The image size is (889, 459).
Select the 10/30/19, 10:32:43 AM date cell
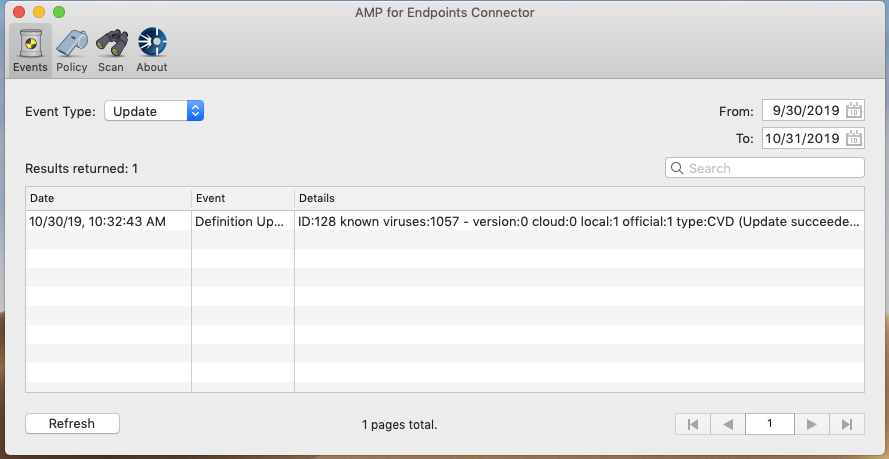[x=108, y=222]
